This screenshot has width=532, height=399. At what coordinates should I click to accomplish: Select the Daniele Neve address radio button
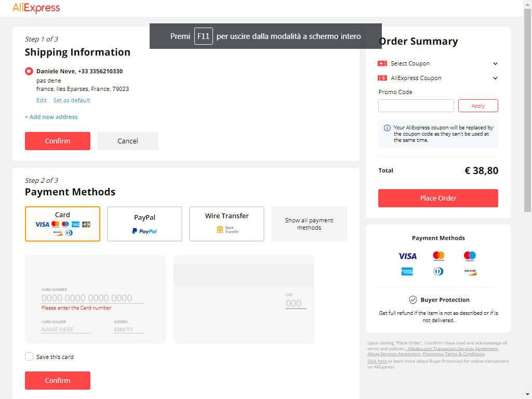point(29,71)
